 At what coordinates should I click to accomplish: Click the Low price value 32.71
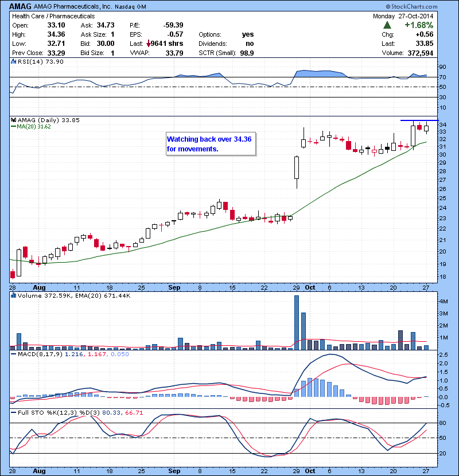[x=56, y=44]
